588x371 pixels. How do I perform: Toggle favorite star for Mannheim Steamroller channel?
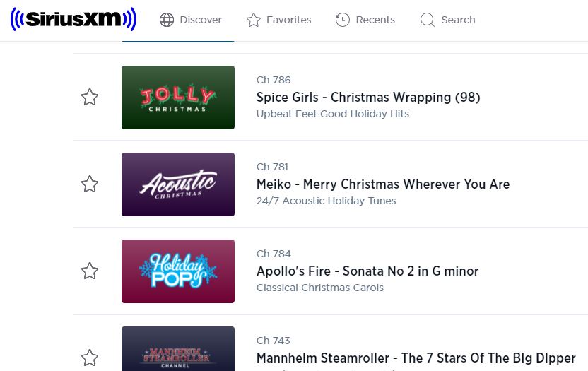tap(90, 358)
